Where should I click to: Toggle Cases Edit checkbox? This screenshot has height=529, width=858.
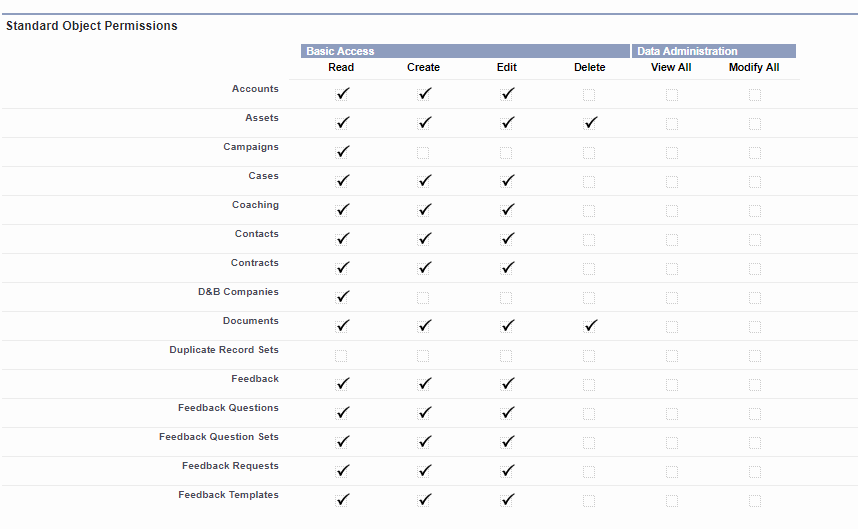tap(507, 182)
